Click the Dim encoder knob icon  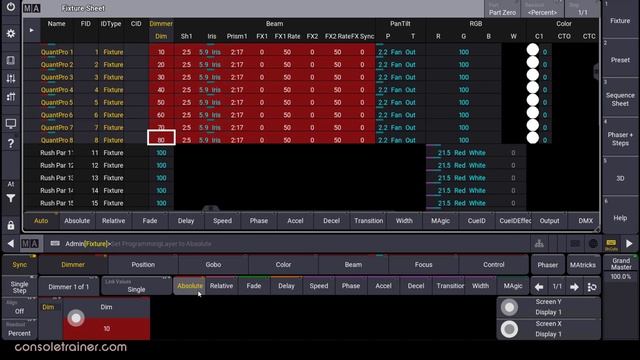pos(76,318)
